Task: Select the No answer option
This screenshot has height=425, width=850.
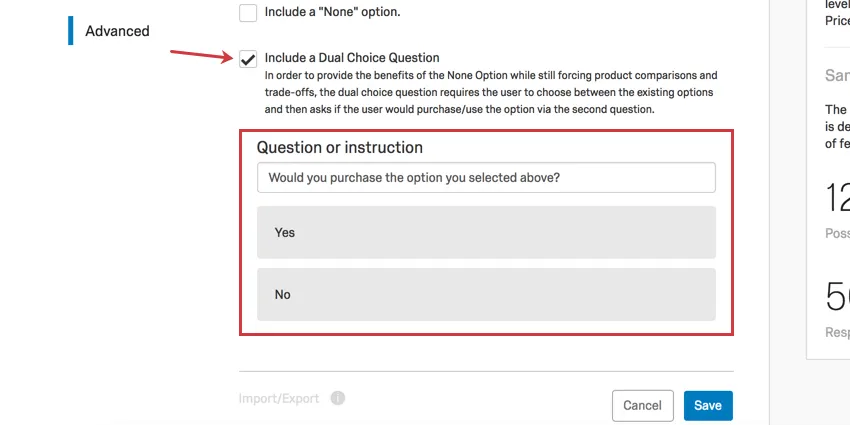Action: [x=486, y=295]
